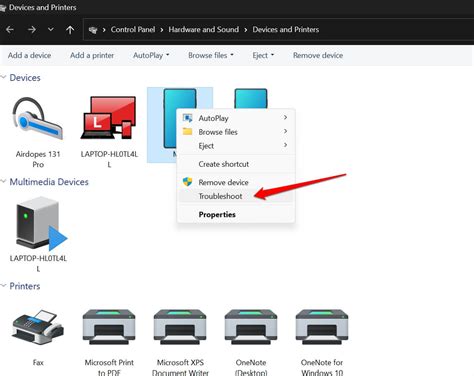Expand Eject submenu arrow in context menu

pos(285,145)
